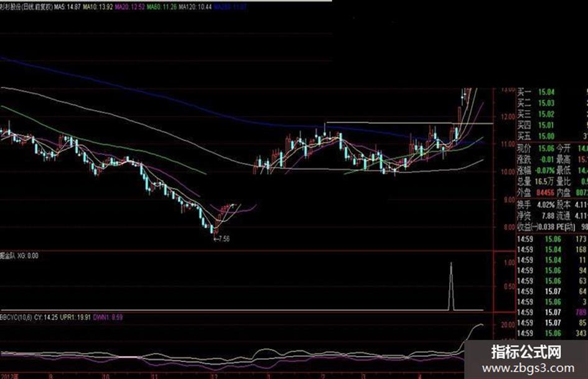Click the 10.00 price axis label

508,172
